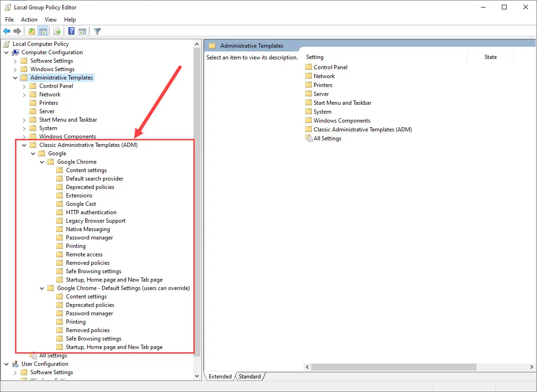537x392 pixels.
Task: Collapse the Google tree node
Action: (33, 153)
